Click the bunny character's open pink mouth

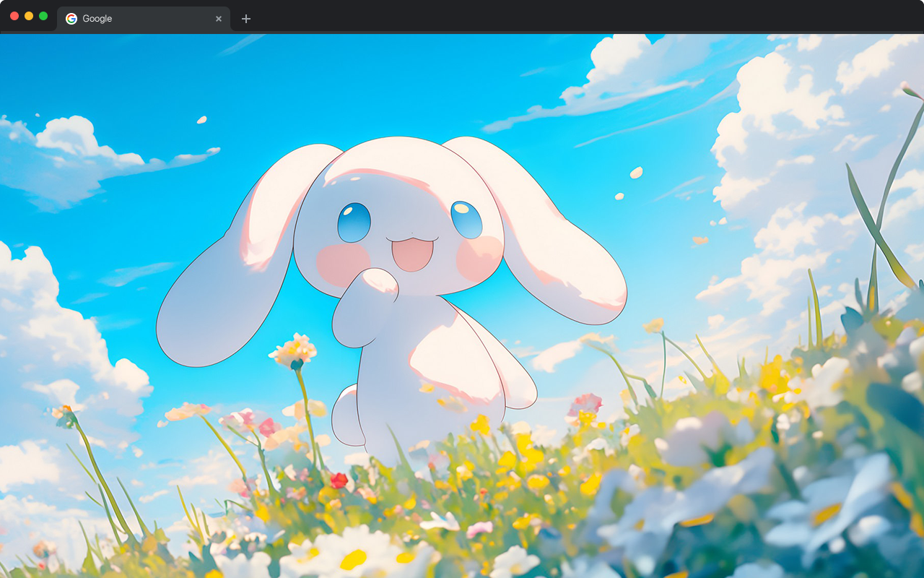click(411, 254)
